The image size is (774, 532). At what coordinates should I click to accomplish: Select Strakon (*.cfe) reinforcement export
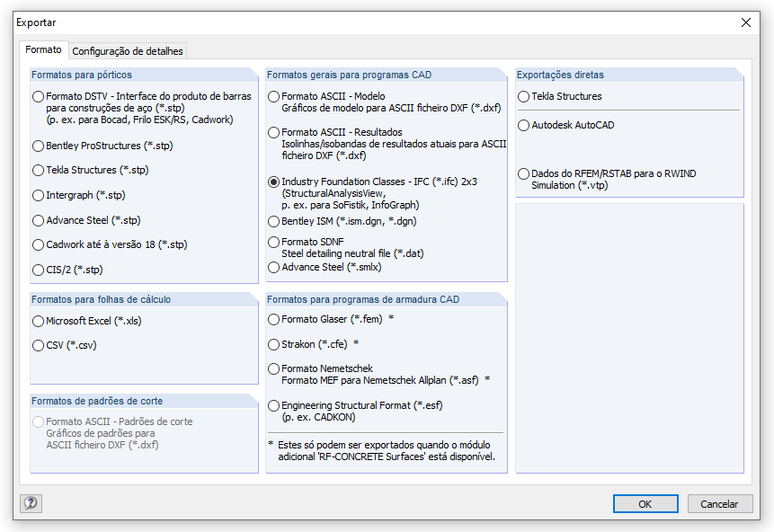coord(273,344)
